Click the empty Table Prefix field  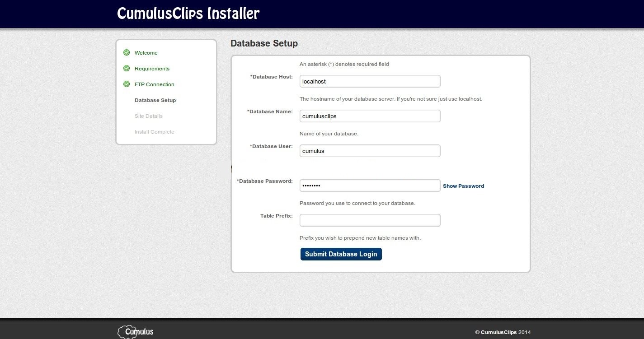click(370, 220)
